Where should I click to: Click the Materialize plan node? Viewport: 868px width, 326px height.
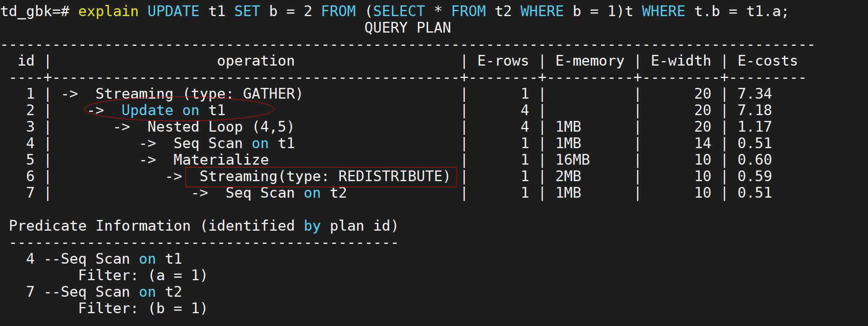221,160
